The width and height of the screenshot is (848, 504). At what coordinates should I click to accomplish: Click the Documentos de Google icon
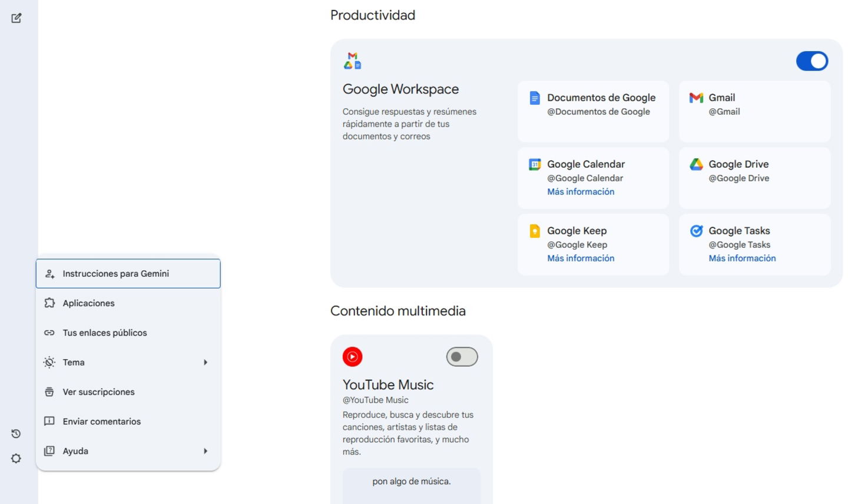point(534,98)
